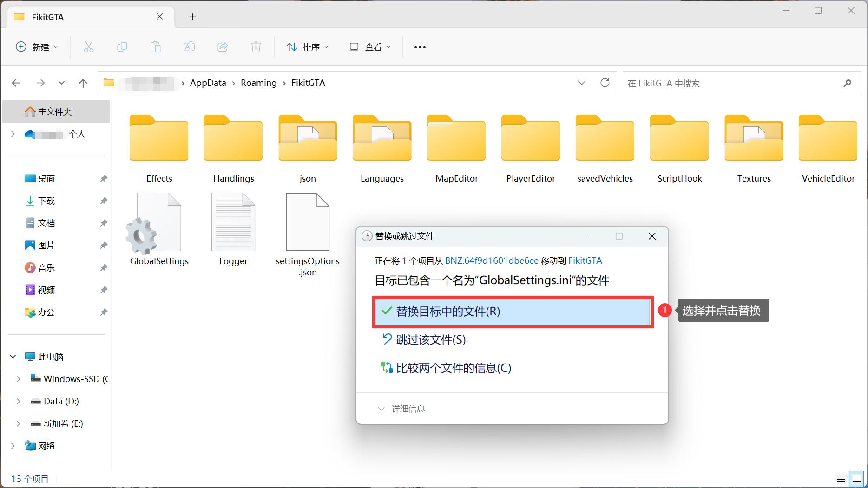868x488 pixels.
Task: Open the 排序 sort dropdown
Action: click(x=307, y=47)
